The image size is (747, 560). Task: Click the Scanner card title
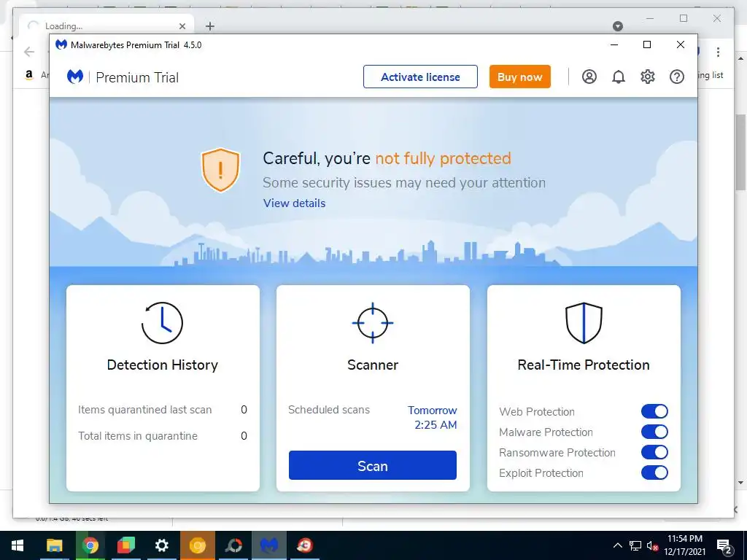tap(373, 365)
